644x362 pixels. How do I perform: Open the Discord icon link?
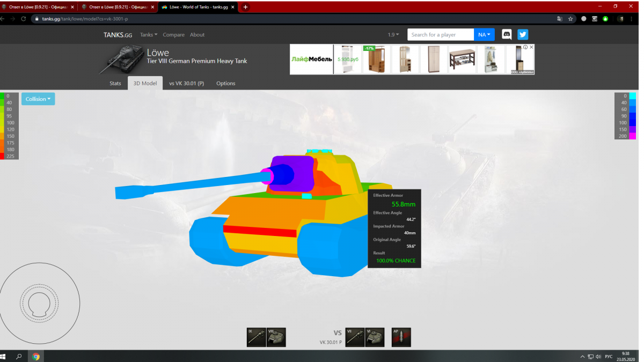coord(507,34)
